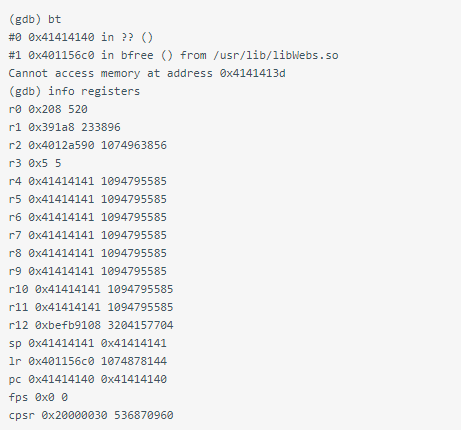Click the r3 register line 0x5

pos(35,163)
